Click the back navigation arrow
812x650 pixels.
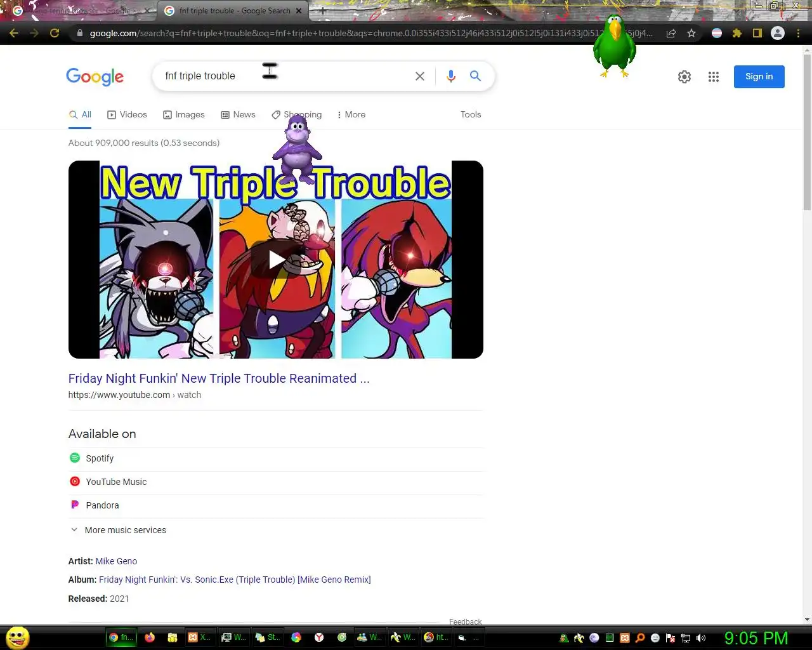14,33
